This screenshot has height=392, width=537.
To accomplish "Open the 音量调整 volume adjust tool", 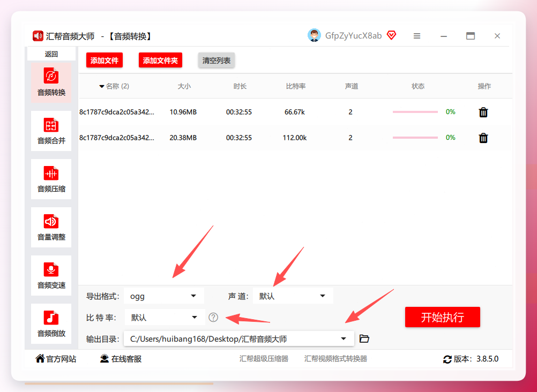I will click(x=51, y=227).
